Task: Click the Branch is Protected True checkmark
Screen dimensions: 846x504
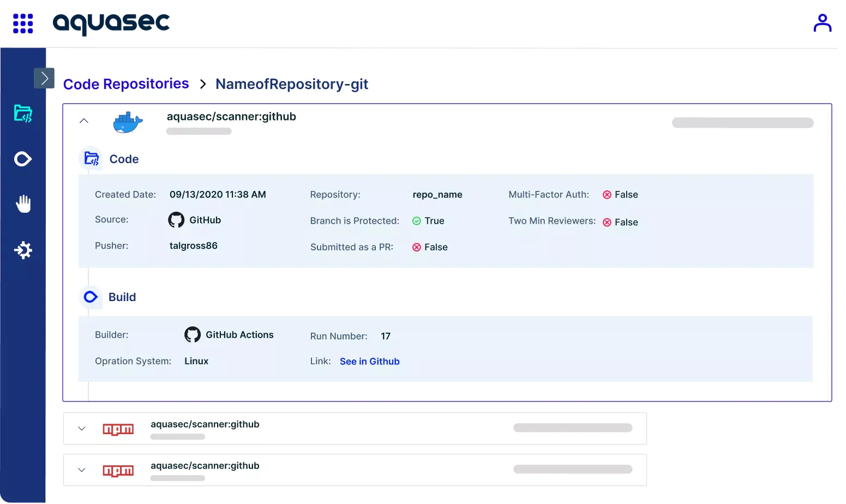Action: click(x=417, y=221)
